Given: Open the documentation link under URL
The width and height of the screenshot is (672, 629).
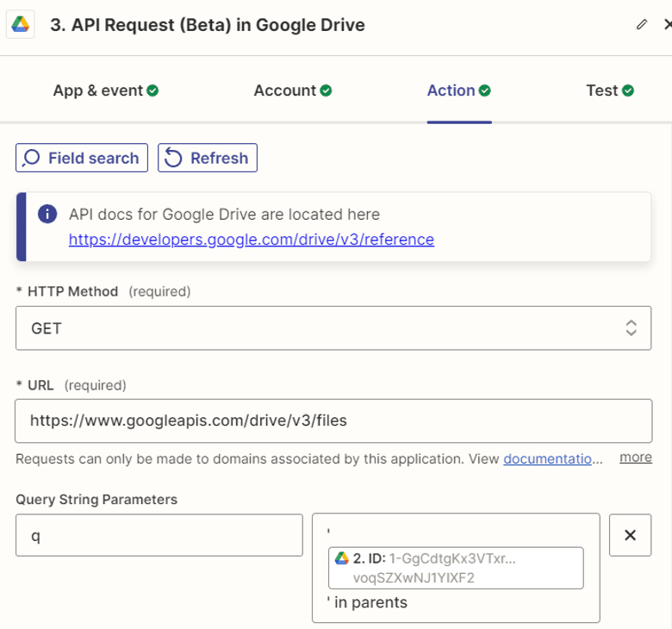Looking at the screenshot, I should 548,458.
